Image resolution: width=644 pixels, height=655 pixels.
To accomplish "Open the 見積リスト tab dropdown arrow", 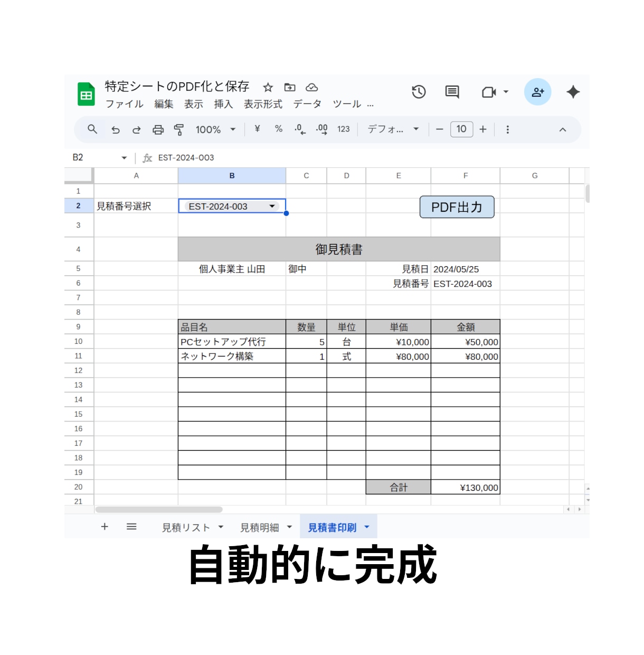I will 221,527.
